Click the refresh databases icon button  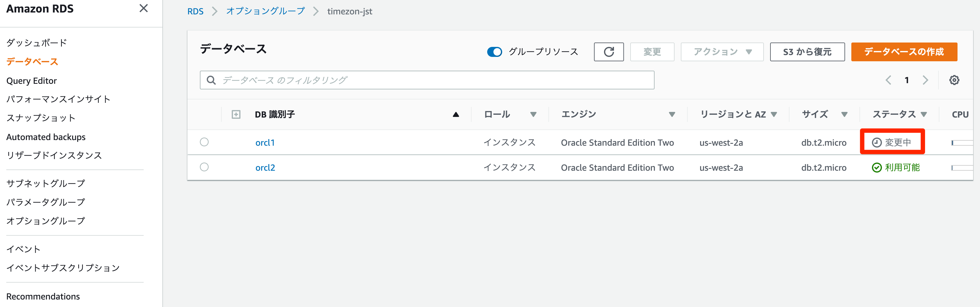pos(608,52)
